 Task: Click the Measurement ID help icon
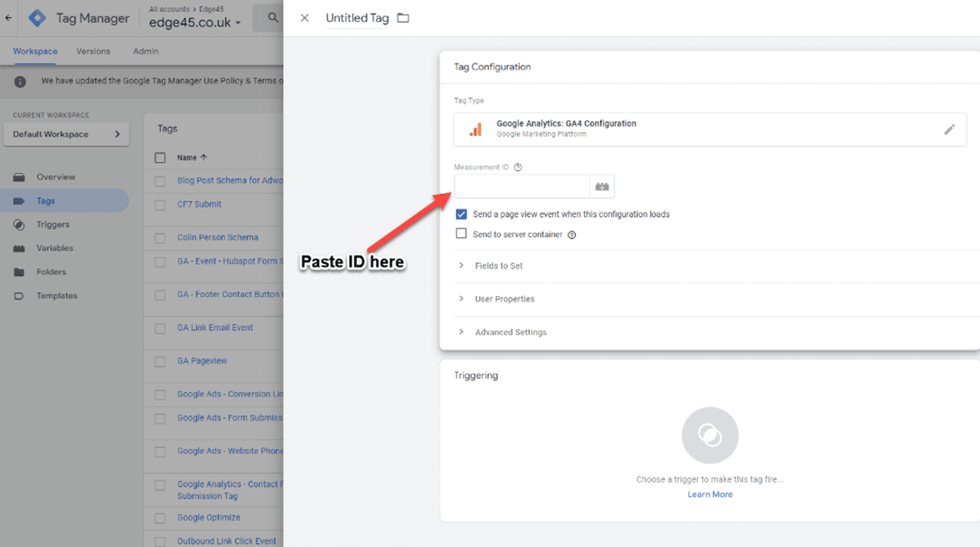click(x=518, y=167)
